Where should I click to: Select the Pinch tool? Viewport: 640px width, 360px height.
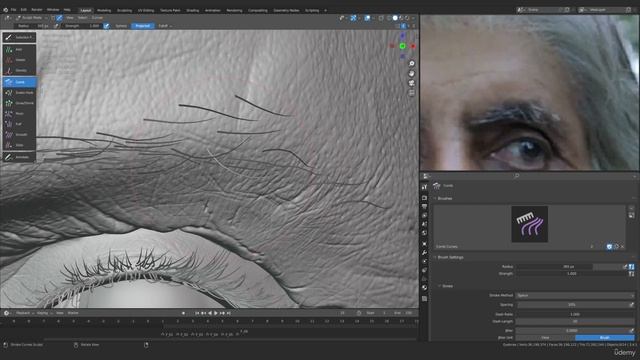[19, 113]
